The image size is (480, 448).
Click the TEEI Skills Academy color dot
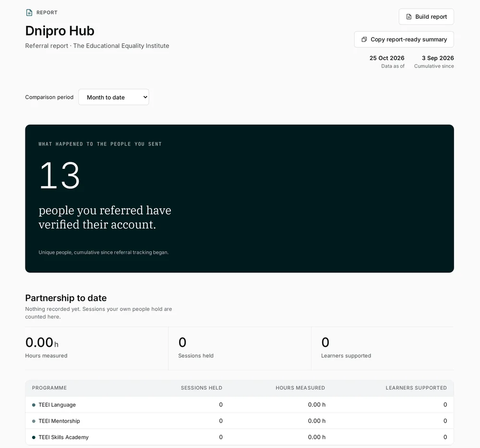click(34, 437)
